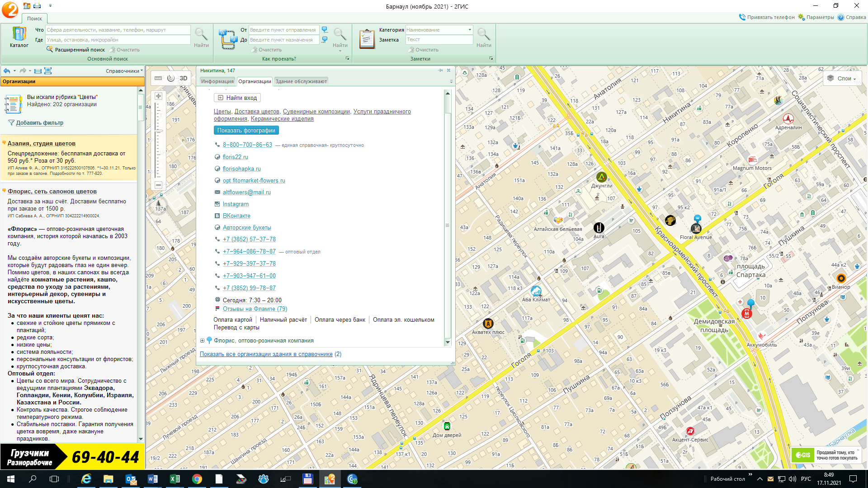Open Windows Start menu
The height and width of the screenshot is (488, 868).
[11, 479]
